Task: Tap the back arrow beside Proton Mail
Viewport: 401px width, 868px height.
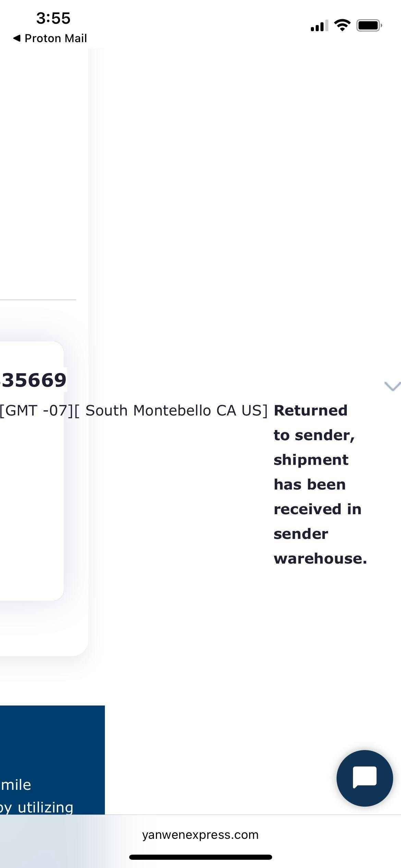Action: tap(16, 38)
